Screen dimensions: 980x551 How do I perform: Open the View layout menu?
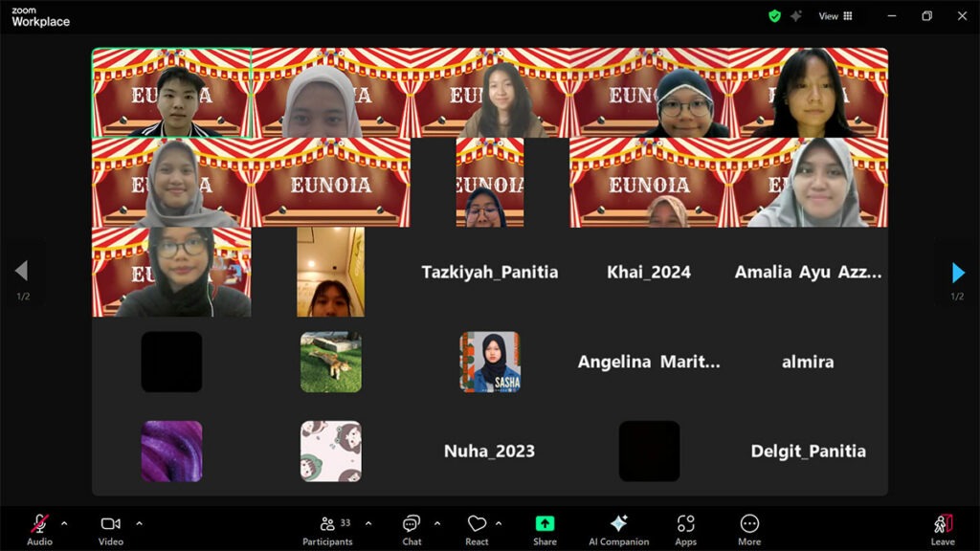pos(835,16)
